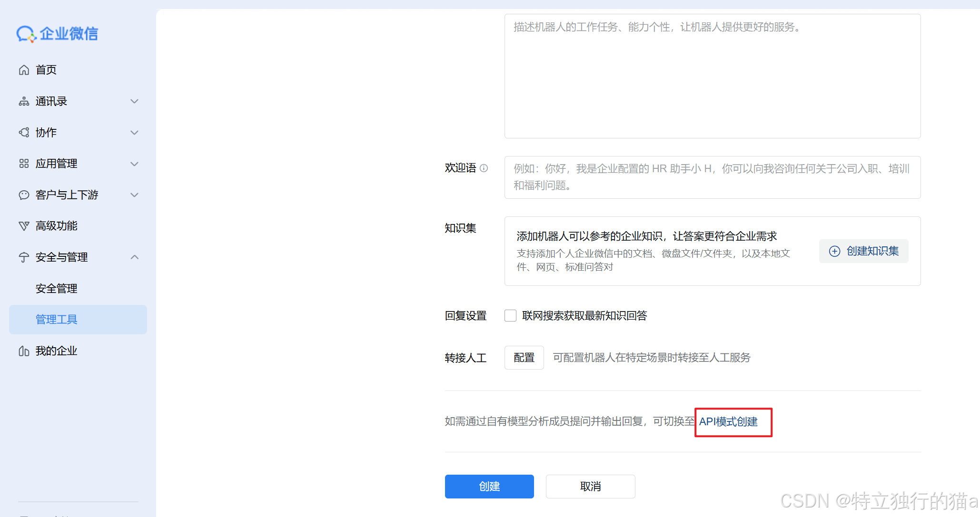Collapse the 安全与管理 section chevron
The image size is (980, 517).
(134, 257)
